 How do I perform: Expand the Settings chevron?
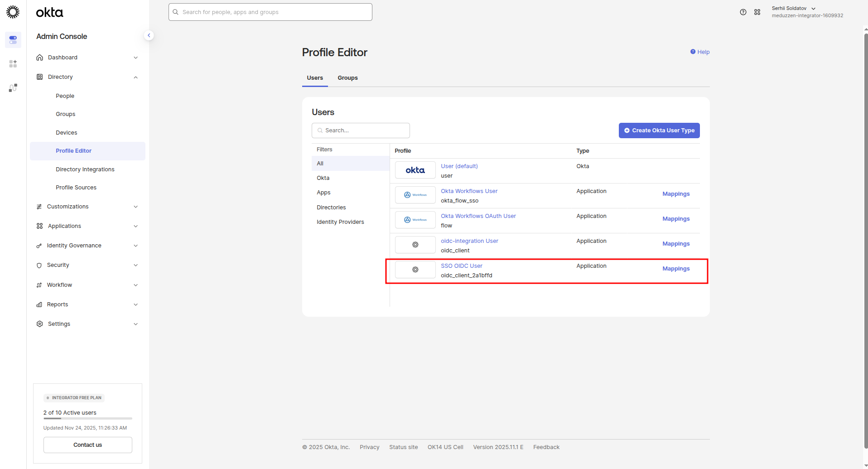[x=135, y=324]
